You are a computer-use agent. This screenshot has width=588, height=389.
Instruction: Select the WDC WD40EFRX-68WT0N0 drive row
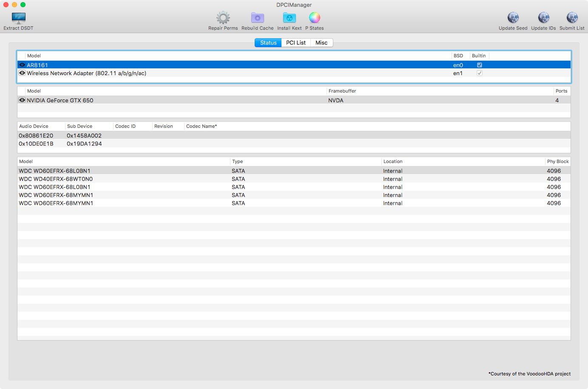point(56,179)
